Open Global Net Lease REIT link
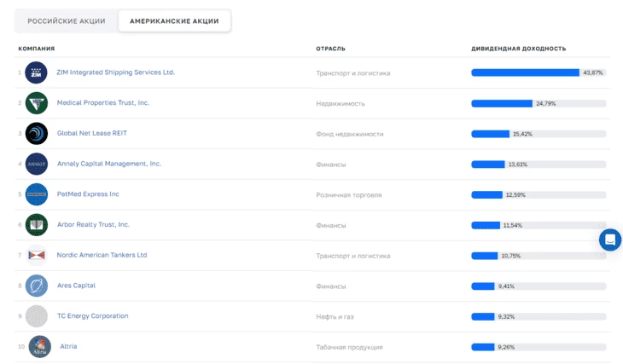The width and height of the screenshot is (623, 364). pyautogui.click(x=92, y=133)
